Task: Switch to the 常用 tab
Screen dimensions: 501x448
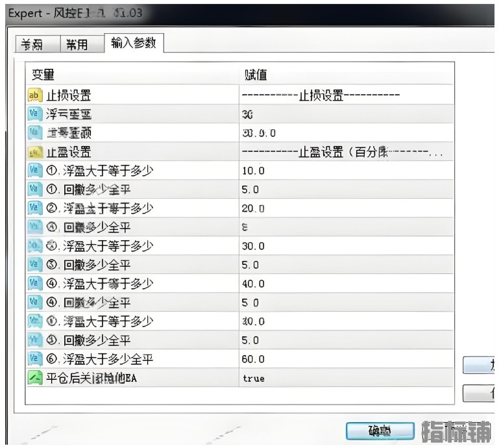Action: (x=77, y=44)
